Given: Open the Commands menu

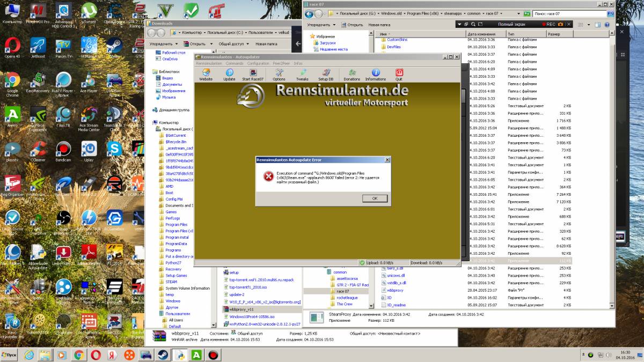Looking at the screenshot, I should (x=235, y=63).
